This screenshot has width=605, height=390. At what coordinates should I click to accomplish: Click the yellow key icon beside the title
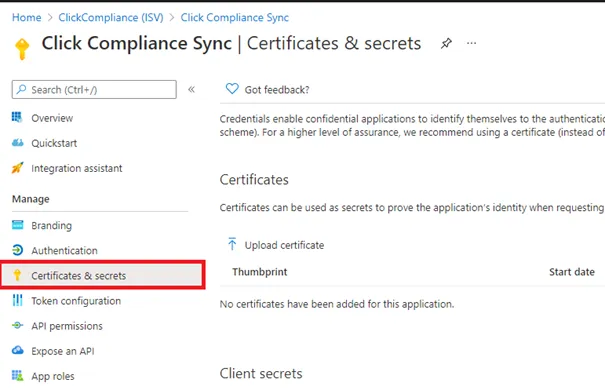[x=22, y=49]
